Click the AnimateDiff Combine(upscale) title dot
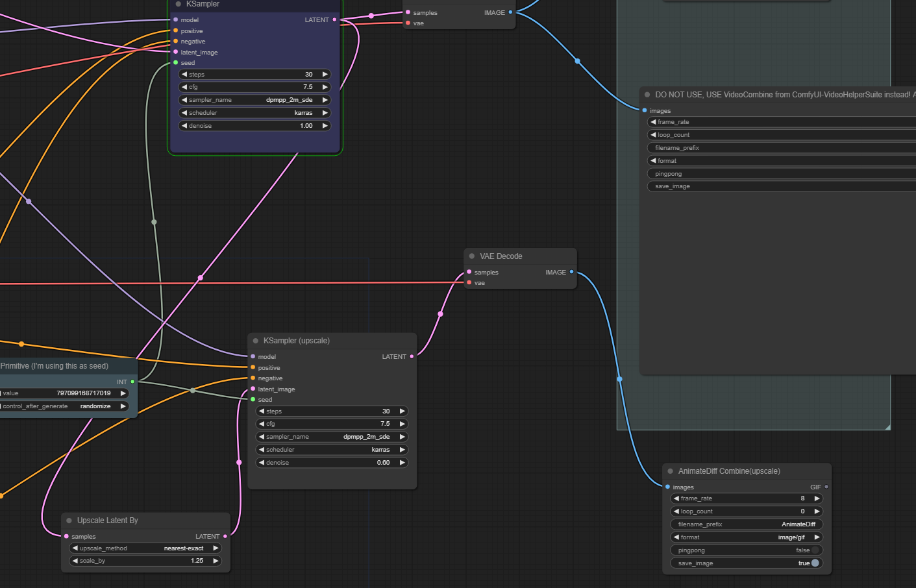This screenshot has width=916, height=588. [671, 471]
